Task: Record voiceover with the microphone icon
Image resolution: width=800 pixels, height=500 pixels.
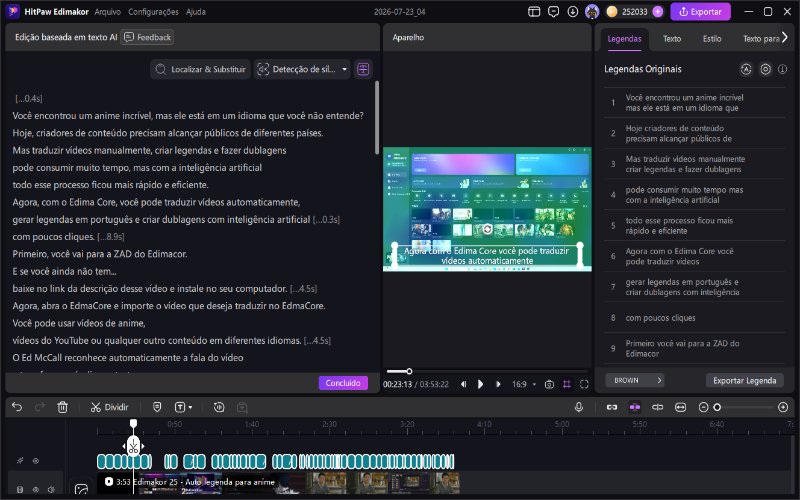Action: point(579,407)
